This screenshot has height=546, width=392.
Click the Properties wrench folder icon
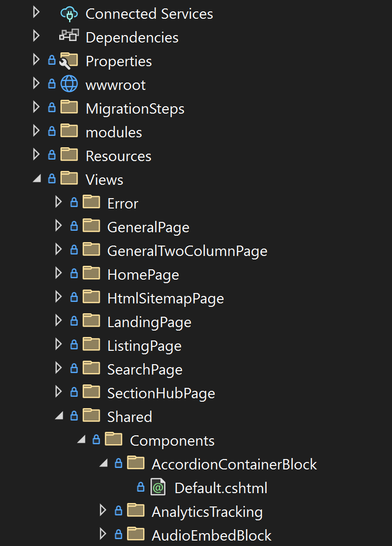click(x=69, y=61)
